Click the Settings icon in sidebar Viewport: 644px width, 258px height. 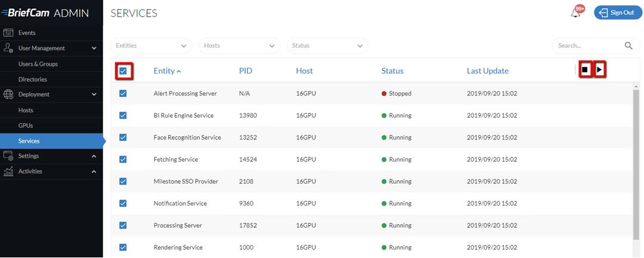click(x=8, y=156)
